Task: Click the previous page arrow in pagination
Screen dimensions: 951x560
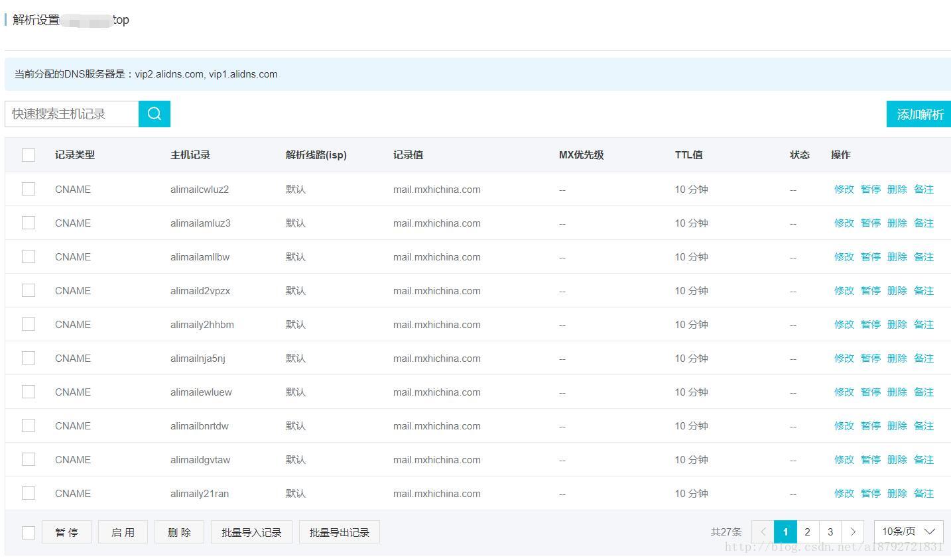Action: coord(763,532)
